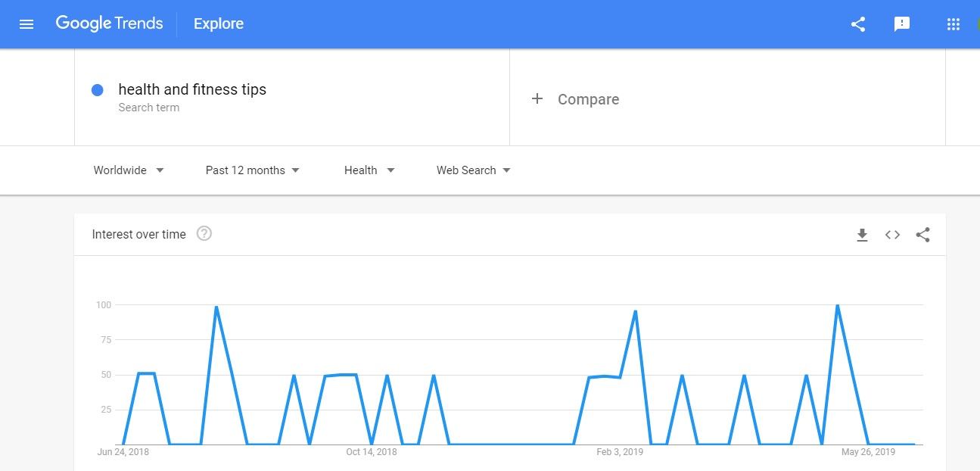This screenshot has width=980, height=471.
Task: Click the Google Trends logo
Action: (x=109, y=23)
